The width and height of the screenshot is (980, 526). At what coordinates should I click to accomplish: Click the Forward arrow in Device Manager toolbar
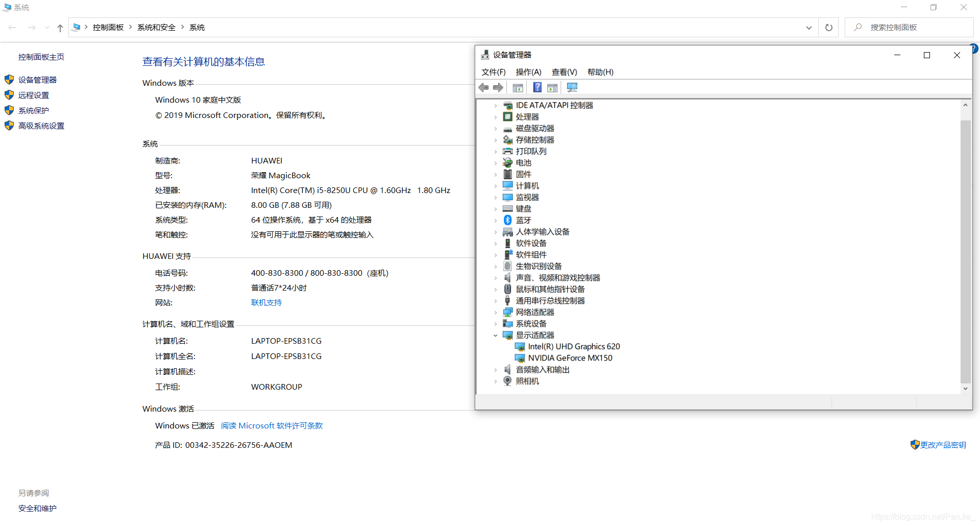[498, 88]
